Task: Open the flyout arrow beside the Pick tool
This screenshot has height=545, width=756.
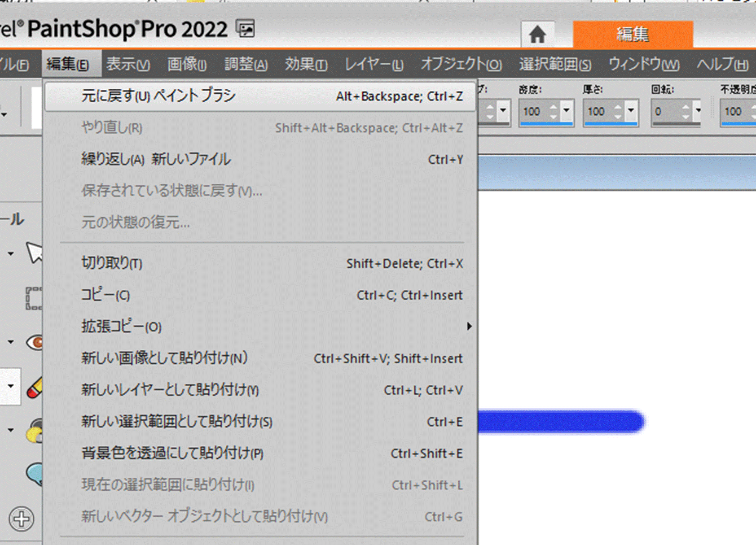Action: click(x=11, y=254)
